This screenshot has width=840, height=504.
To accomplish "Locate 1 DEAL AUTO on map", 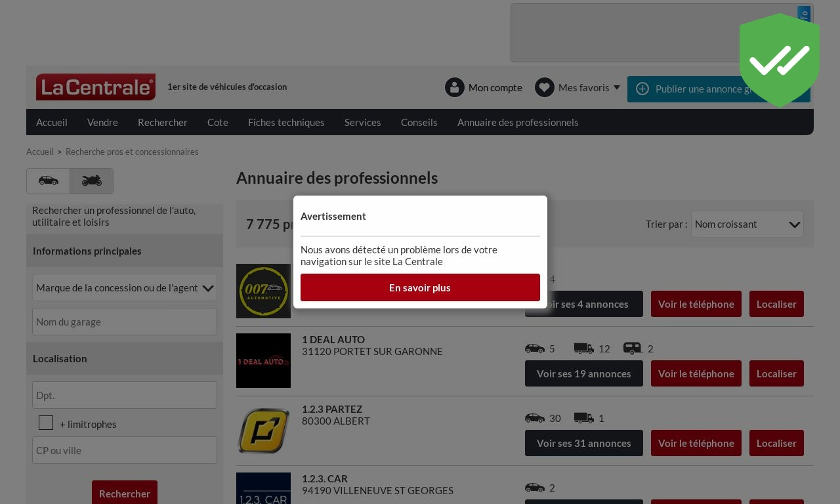I will (776, 373).
